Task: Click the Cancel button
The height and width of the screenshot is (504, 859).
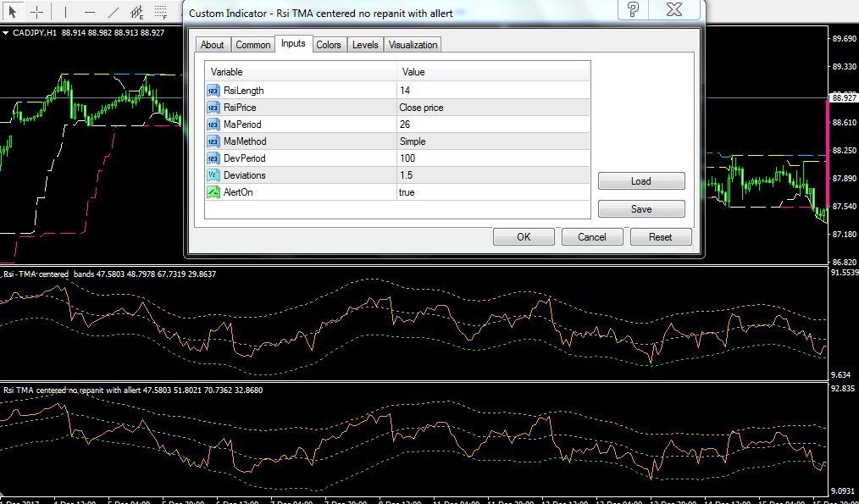Action: click(592, 236)
